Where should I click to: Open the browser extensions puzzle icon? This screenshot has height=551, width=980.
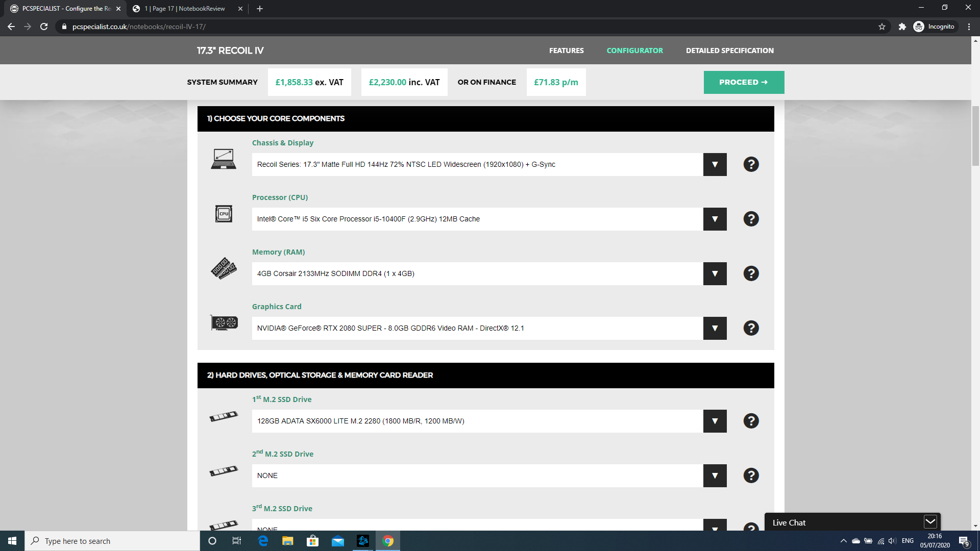(902, 27)
